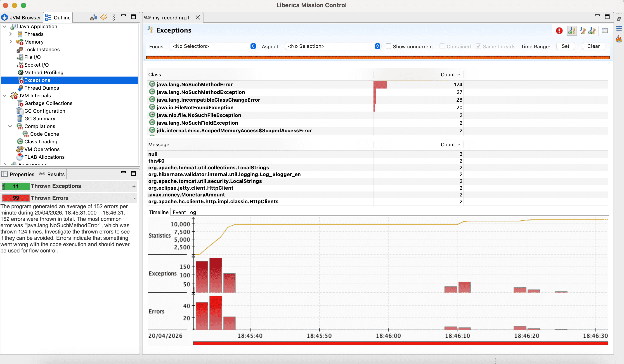Screen dimensions: 624x364
Task: Open the Focus selection dropdown
Action: pos(213,46)
